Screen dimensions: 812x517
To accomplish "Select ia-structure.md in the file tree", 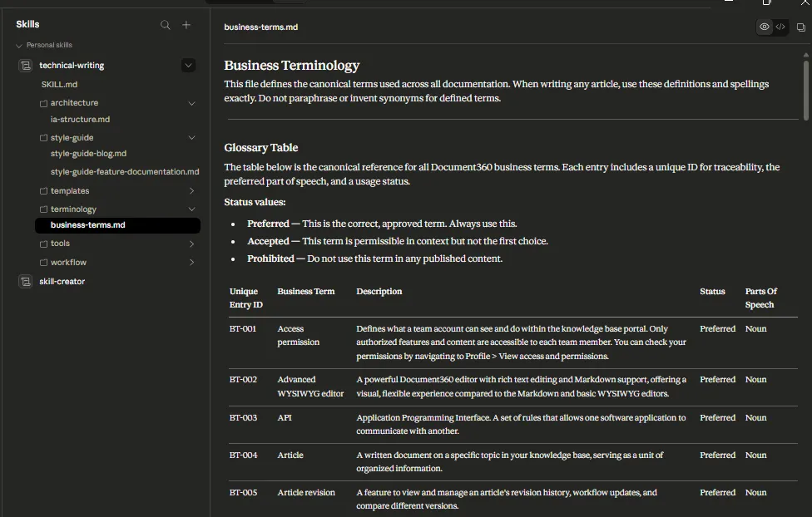I will pyautogui.click(x=80, y=120).
